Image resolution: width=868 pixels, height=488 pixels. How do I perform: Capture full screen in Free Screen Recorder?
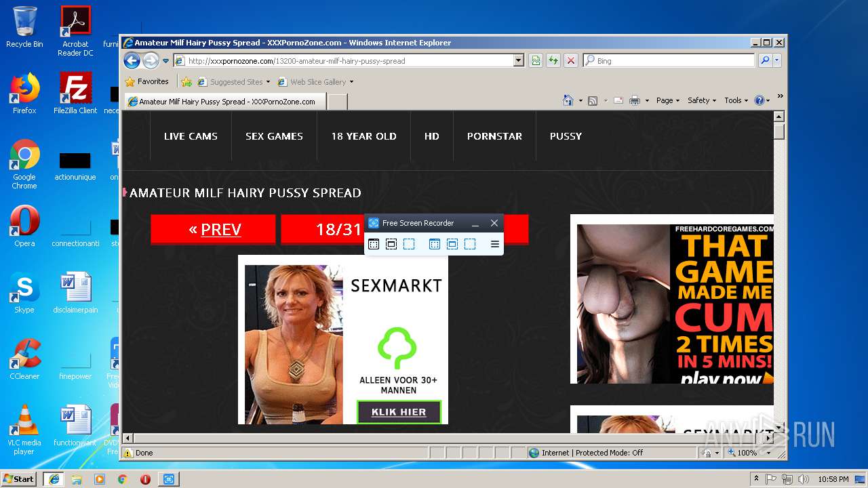pos(374,244)
